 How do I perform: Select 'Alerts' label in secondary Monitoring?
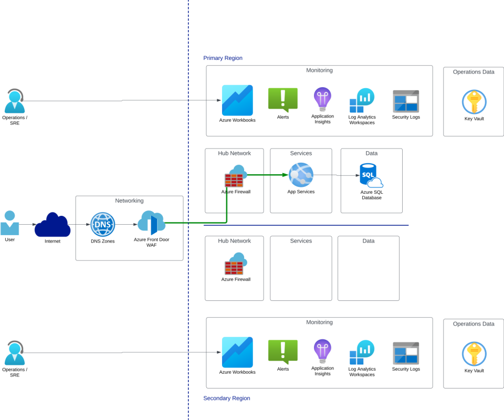(x=283, y=369)
